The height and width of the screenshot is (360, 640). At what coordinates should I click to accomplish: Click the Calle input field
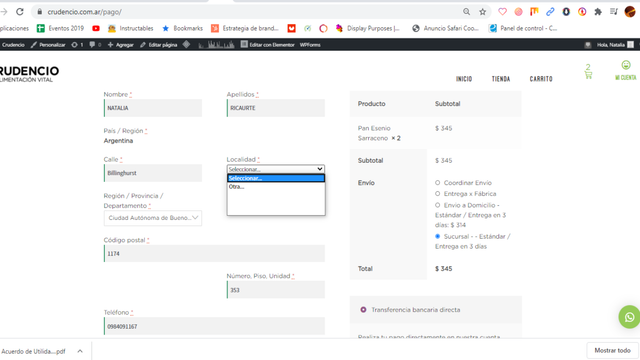click(x=153, y=173)
